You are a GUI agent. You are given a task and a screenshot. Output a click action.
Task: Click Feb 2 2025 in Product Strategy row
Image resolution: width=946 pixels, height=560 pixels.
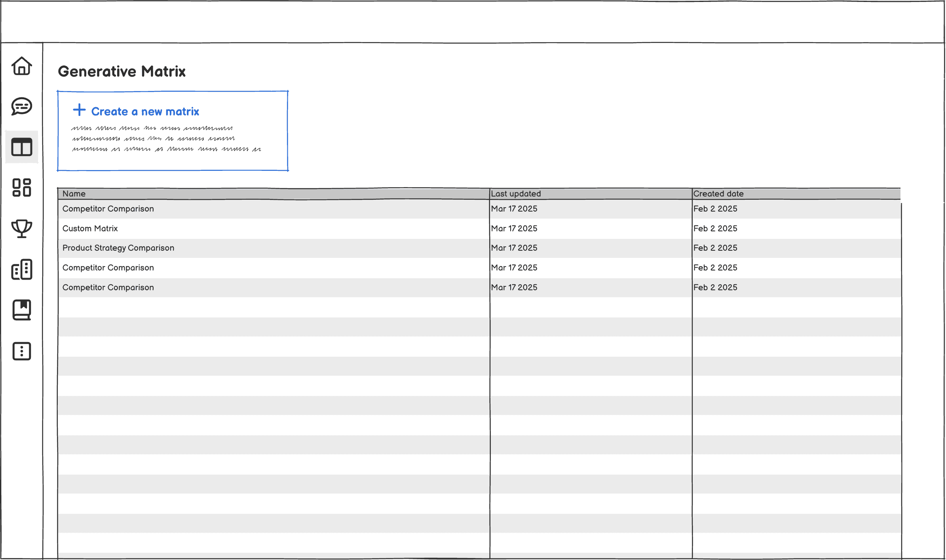[715, 248]
